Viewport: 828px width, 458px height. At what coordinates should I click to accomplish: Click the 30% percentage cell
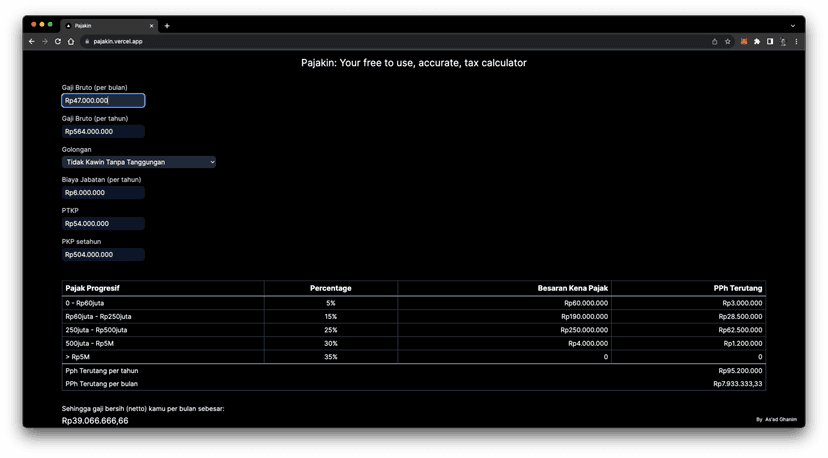(331, 343)
